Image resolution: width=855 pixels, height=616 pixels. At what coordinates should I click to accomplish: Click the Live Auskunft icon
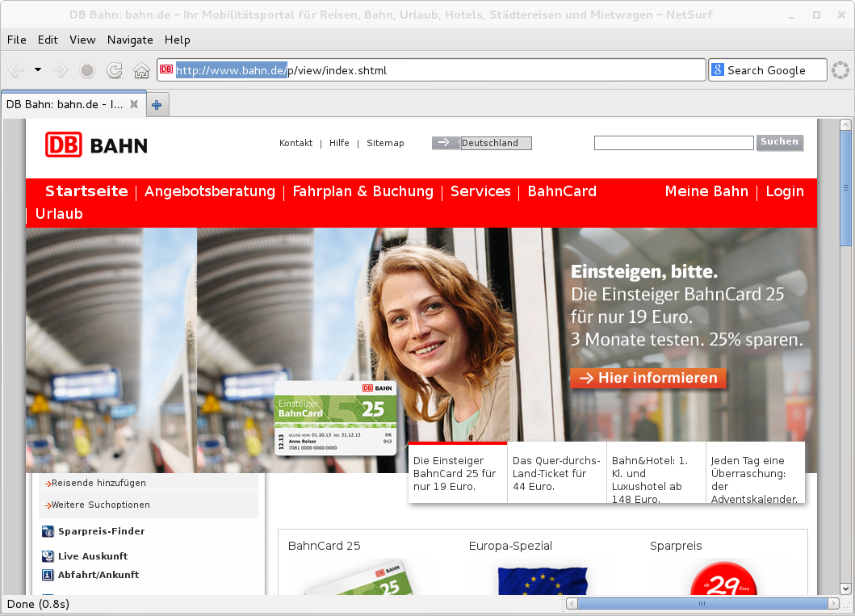tap(48, 556)
